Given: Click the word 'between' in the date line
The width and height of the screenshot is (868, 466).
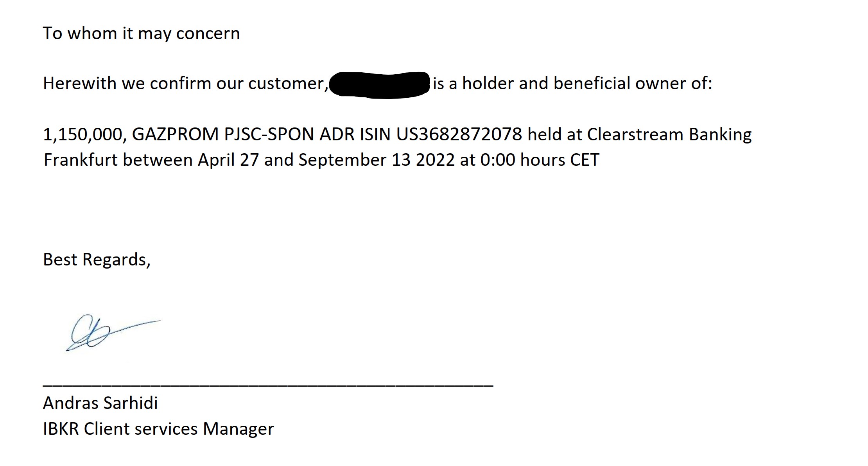Looking at the screenshot, I should (158, 160).
